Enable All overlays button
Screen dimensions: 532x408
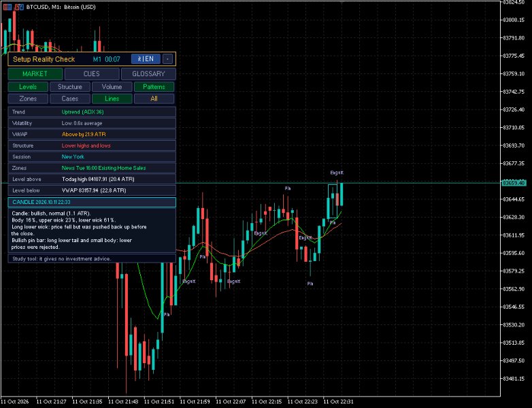154,99
